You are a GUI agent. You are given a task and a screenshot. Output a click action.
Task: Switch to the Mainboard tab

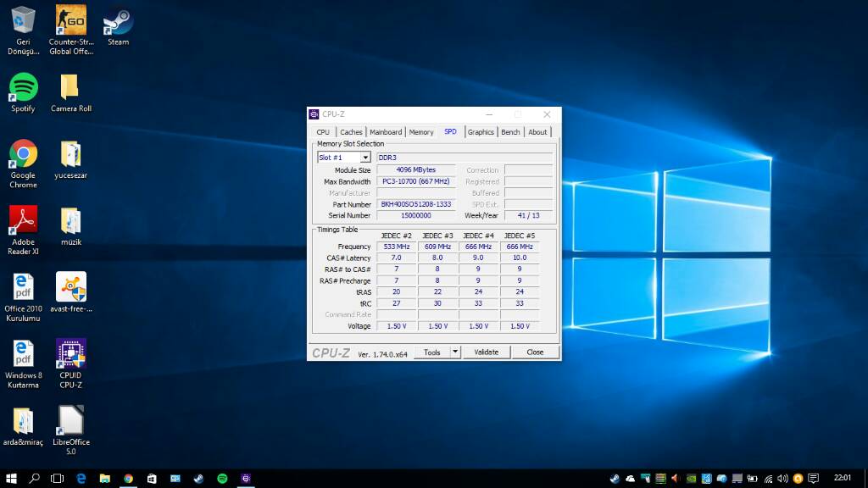(x=386, y=132)
